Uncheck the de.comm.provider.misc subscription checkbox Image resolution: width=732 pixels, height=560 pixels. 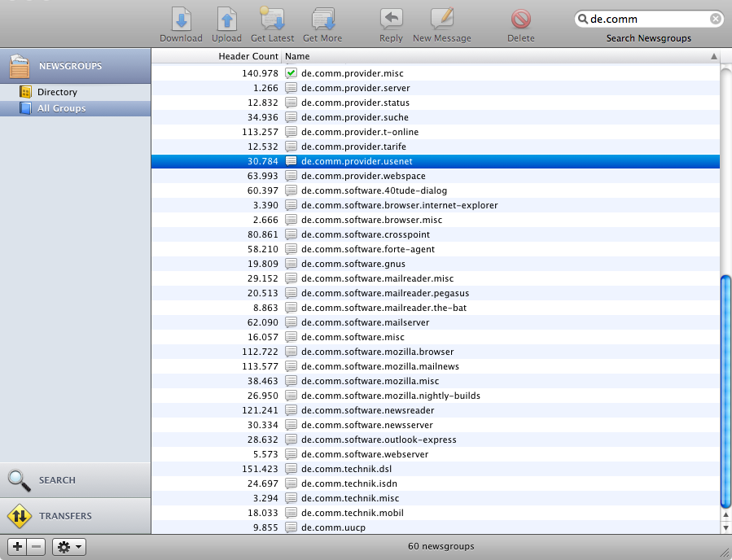tap(291, 73)
